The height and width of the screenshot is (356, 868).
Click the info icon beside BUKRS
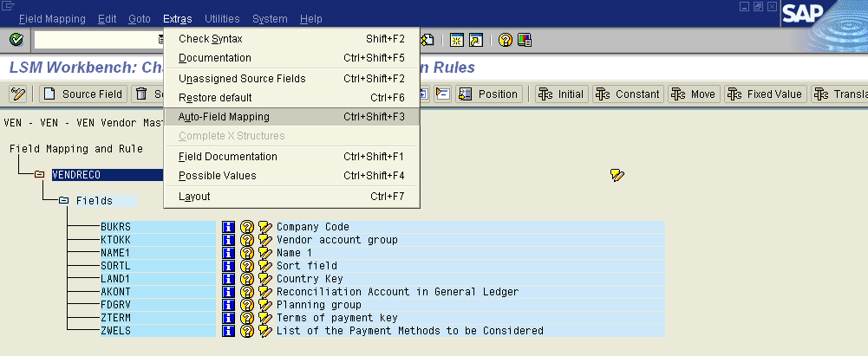[229, 227]
